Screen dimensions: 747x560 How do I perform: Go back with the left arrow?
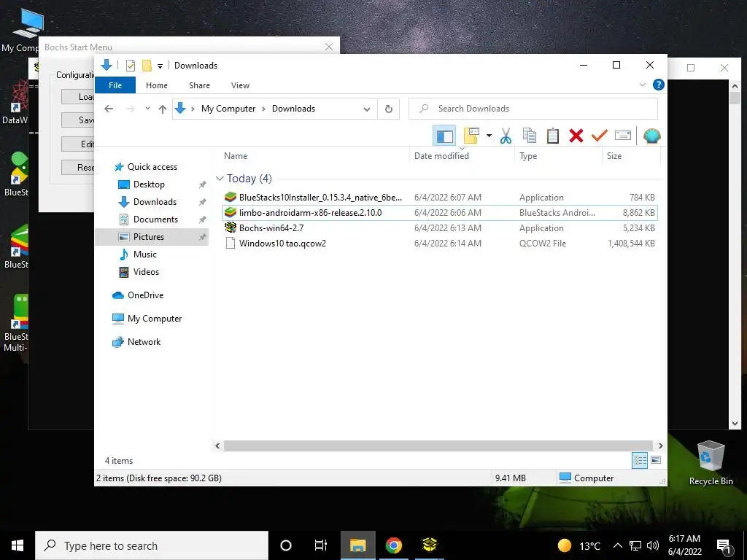[109, 109]
